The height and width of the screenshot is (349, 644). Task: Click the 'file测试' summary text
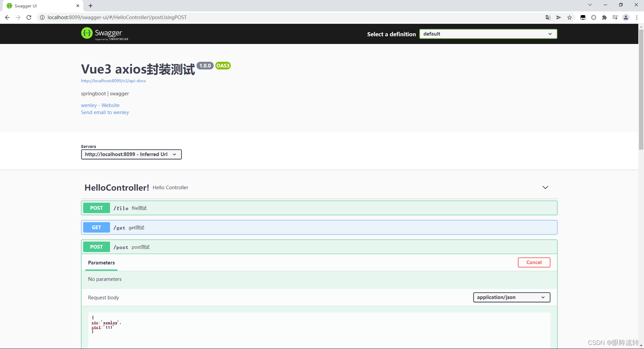[x=139, y=208]
